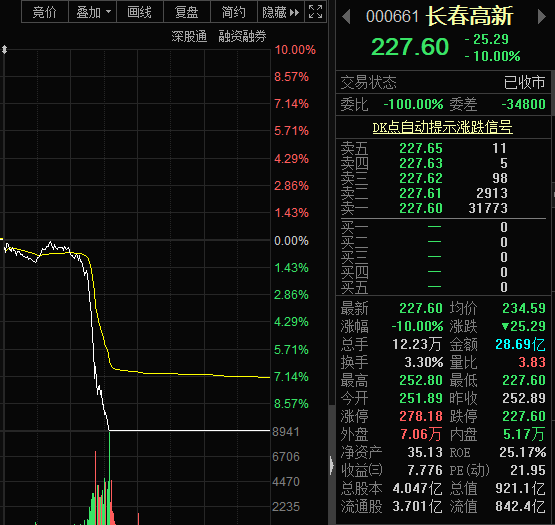Click the 昨收 value 252.89
Viewport: 555px width, 525px height.
(x=524, y=399)
